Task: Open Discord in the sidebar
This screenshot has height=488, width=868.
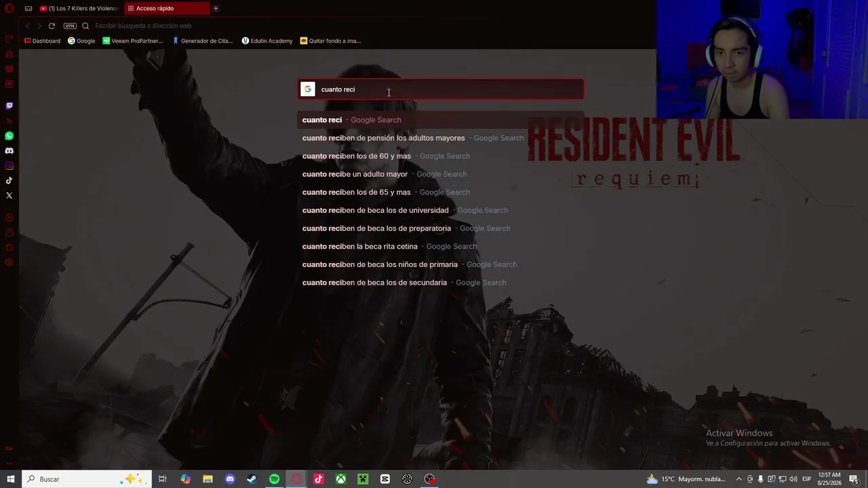Action: tap(9, 150)
